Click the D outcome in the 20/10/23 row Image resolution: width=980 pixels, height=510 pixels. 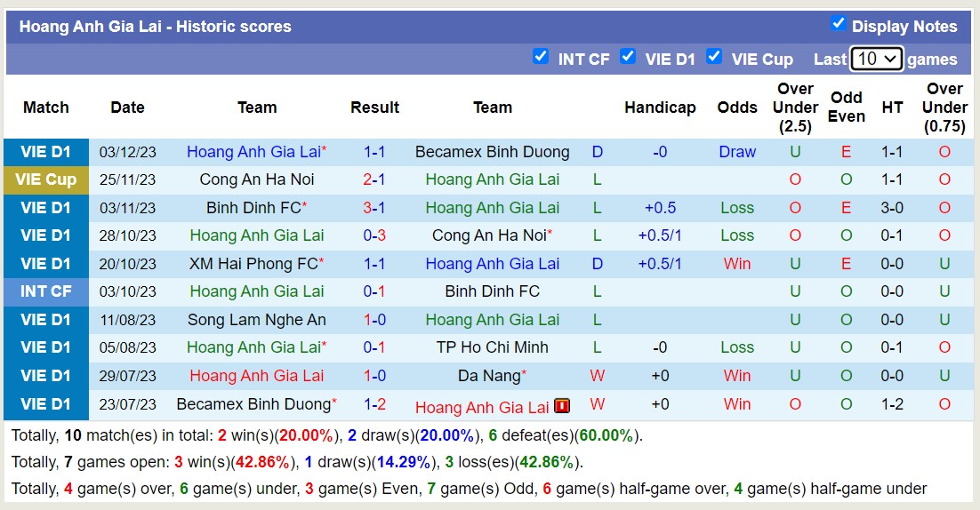pyautogui.click(x=598, y=264)
